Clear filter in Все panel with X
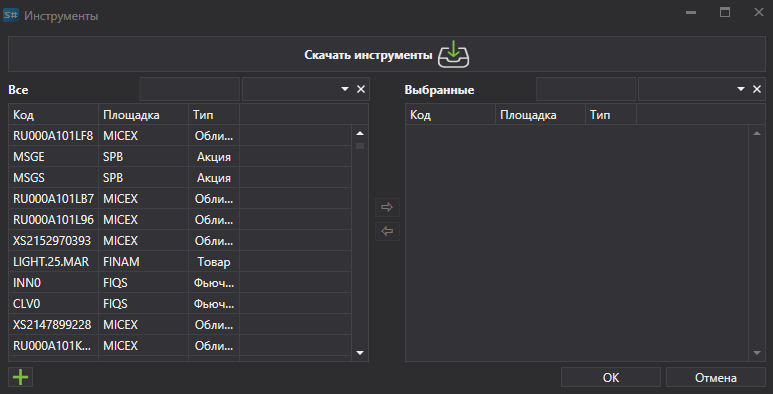 coord(361,89)
